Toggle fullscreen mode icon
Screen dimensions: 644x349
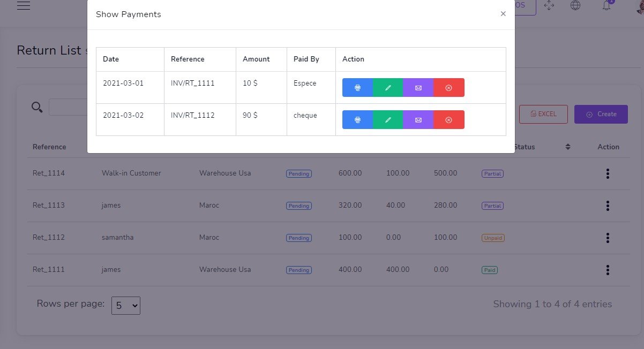coord(549,5)
